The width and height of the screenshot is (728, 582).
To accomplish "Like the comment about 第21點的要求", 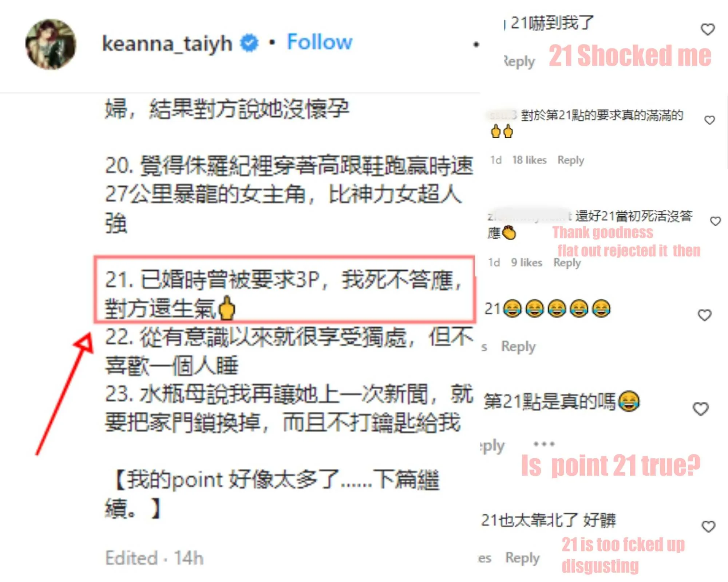I will click(x=709, y=120).
